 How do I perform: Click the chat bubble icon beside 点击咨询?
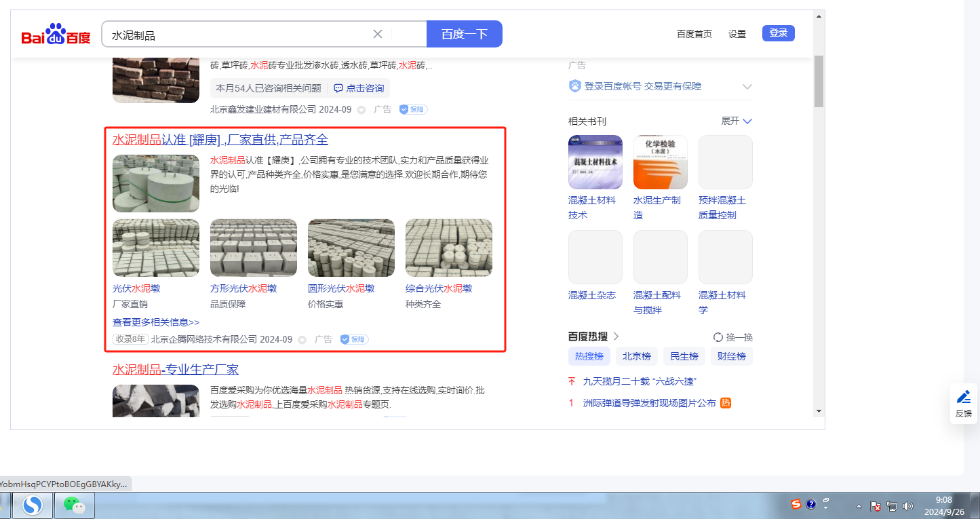tap(338, 88)
